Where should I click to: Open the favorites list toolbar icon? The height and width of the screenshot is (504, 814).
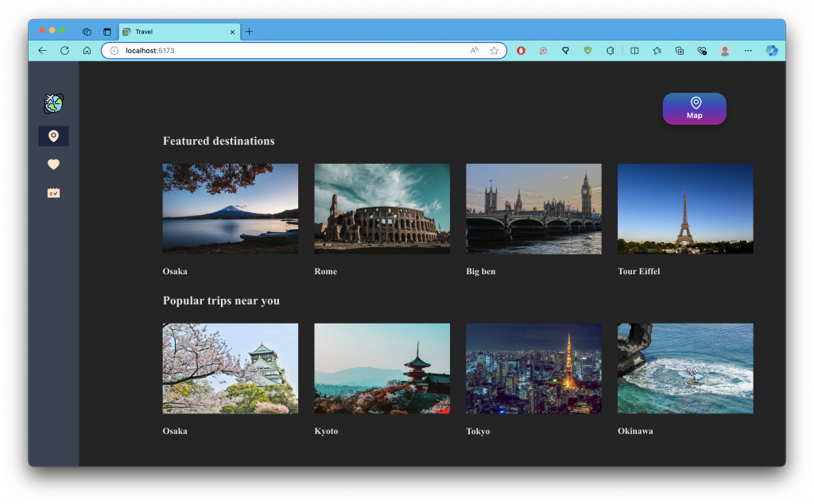point(657,50)
